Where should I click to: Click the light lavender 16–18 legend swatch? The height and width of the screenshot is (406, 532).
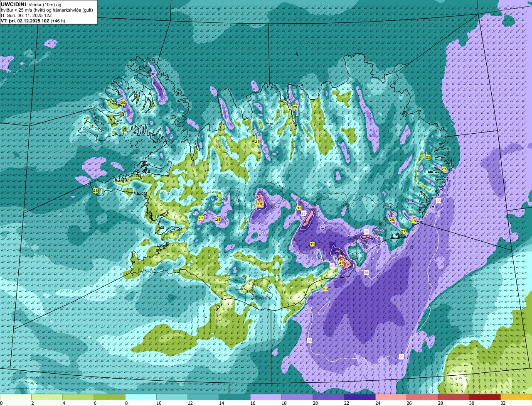click(x=266, y=397)
